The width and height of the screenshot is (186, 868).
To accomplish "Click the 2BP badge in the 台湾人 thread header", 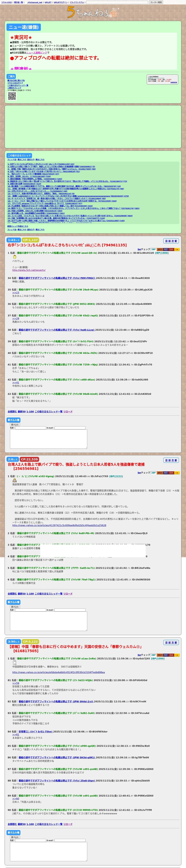I will point(154,473).
